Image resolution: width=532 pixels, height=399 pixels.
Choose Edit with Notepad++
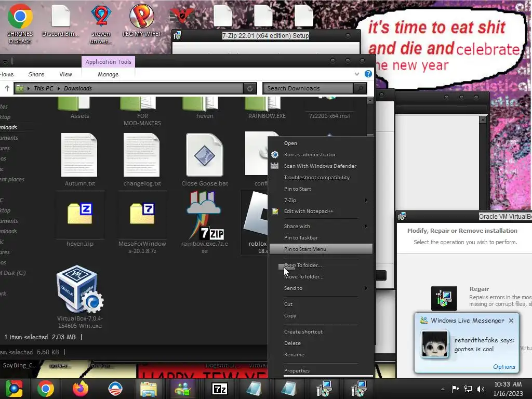click(x=321, y=211)
